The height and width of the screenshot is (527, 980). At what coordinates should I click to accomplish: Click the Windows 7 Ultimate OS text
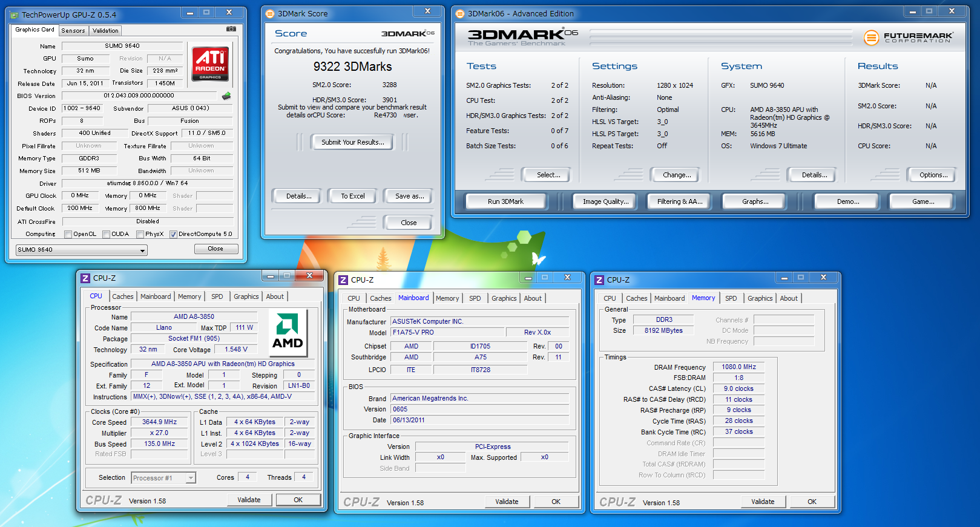(778, 146)
